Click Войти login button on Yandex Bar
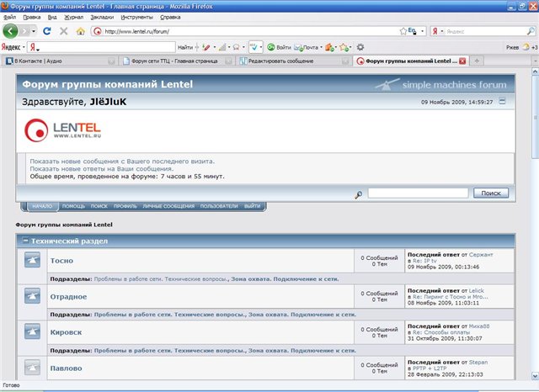Image resolution: width=539 pixels, height=392 pixels. click(x=279, y=47)
